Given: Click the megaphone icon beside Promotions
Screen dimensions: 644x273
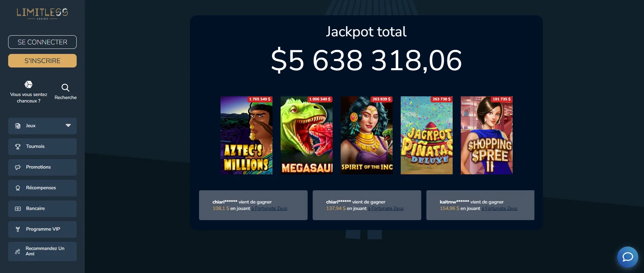Looking at the screenshot, I should coord(18,167).
